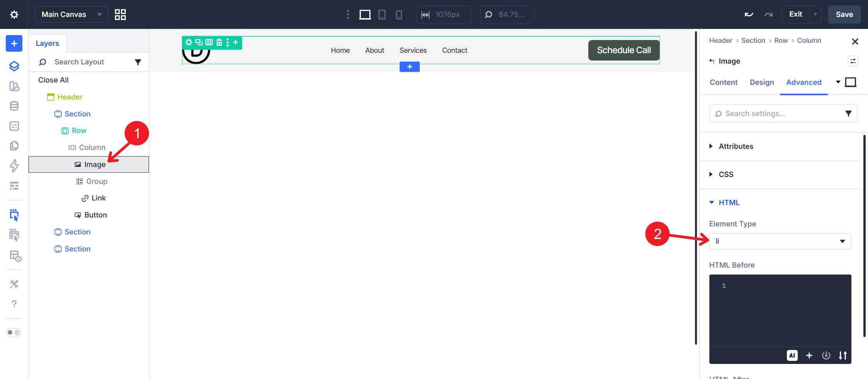Click the AI button in HTML Before editor
The width and height of the screenshot is (868, 379).
point(792,355)
